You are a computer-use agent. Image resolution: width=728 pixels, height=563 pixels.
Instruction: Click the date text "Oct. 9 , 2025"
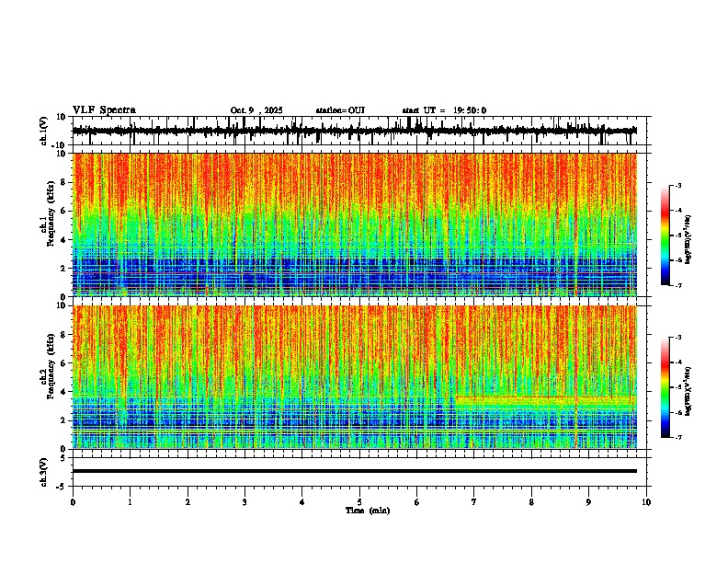pos(256,110)
